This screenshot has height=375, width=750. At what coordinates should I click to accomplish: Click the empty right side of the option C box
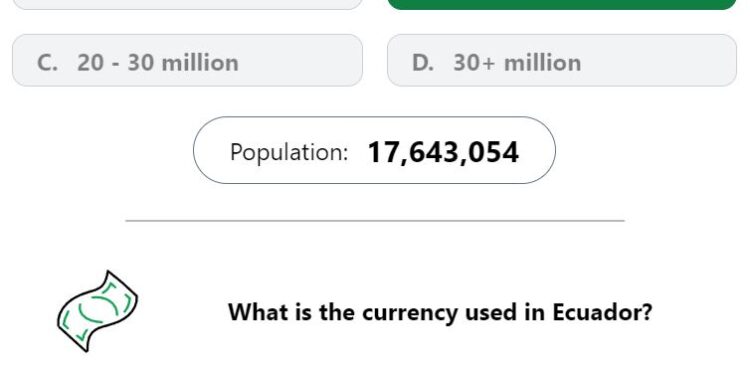click(300, 60)
